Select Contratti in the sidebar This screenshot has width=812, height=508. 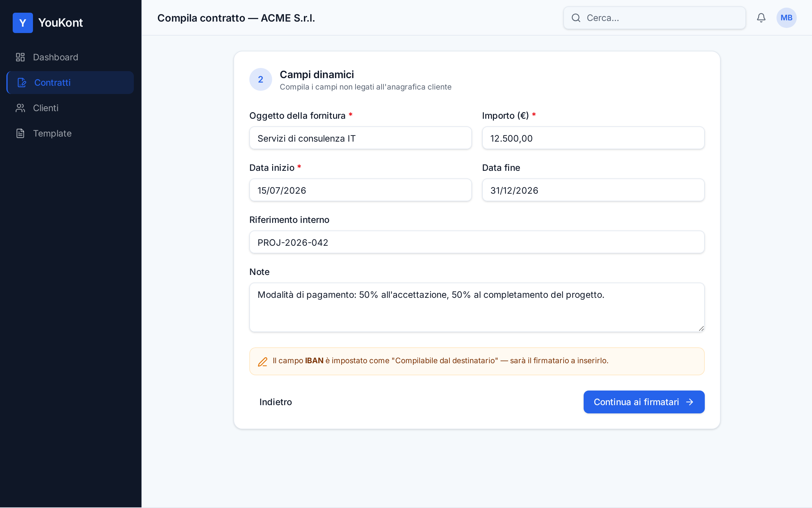70,83
